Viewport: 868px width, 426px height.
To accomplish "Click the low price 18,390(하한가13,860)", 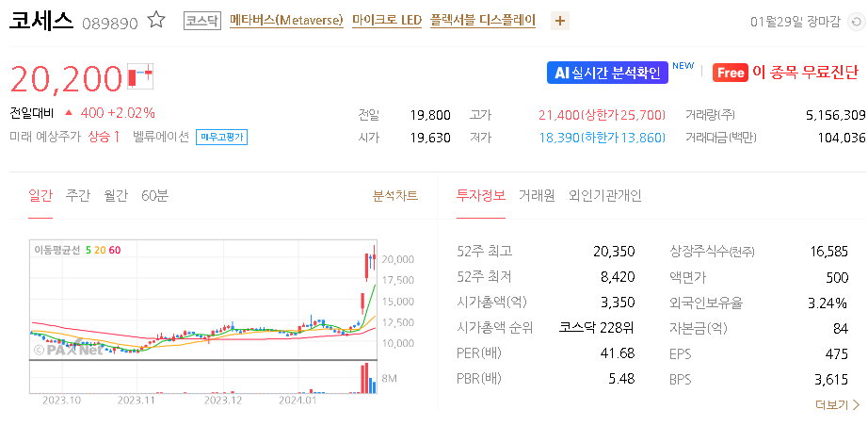I will [x=602, y=138].
